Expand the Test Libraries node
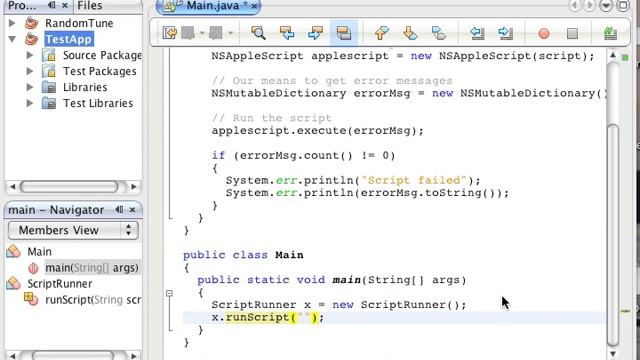This screenshot has height=360, width=640. pos(30,103)
